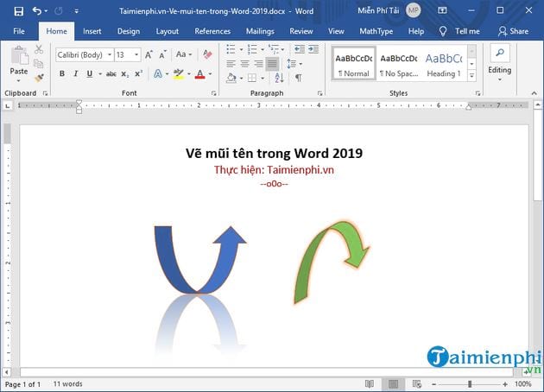Expand the Styles gallery More arrow
The height and width of the screenshot is (392, 544).
471,75
